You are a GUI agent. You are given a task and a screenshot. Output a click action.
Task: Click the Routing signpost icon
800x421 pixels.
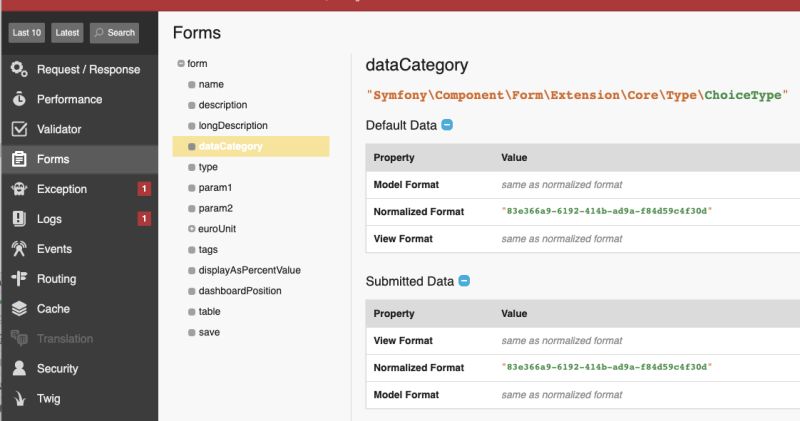pyautogui.click(x=19, y=279)
